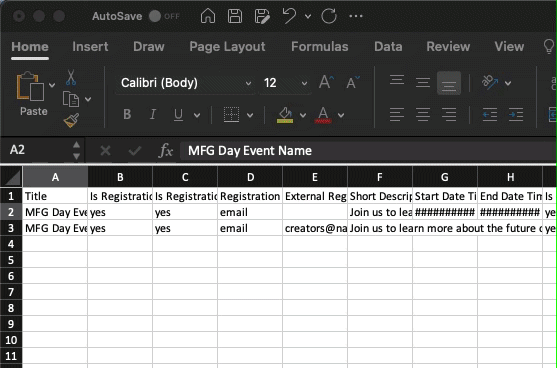
Task: Click the Redo circular arrow icon
Action: (329, 16)
